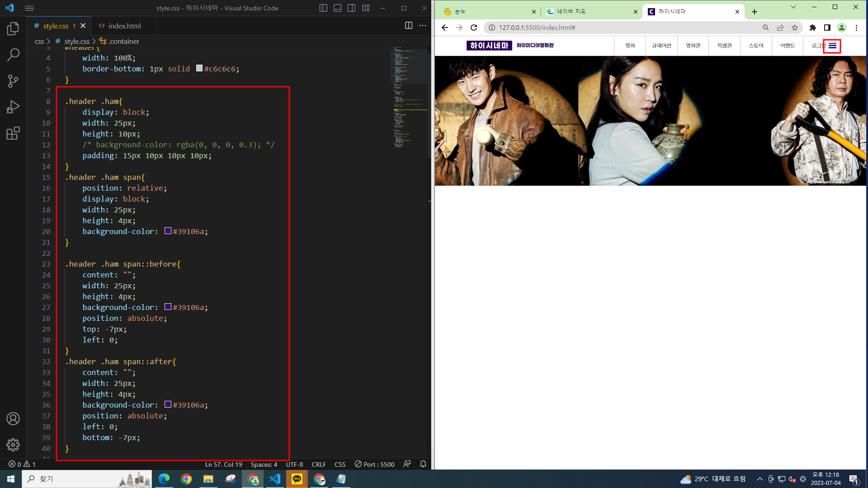The image size is (868, 488).
Task: Click the 영화 navigation link on webpage
Action: (630, 46)
